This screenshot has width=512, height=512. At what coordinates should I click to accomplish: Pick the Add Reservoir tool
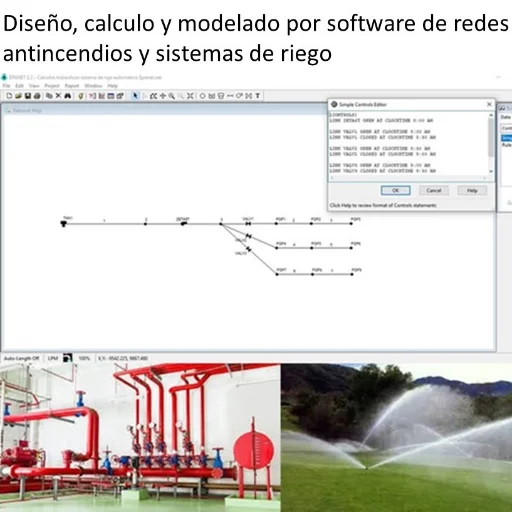tap(212, 96)
